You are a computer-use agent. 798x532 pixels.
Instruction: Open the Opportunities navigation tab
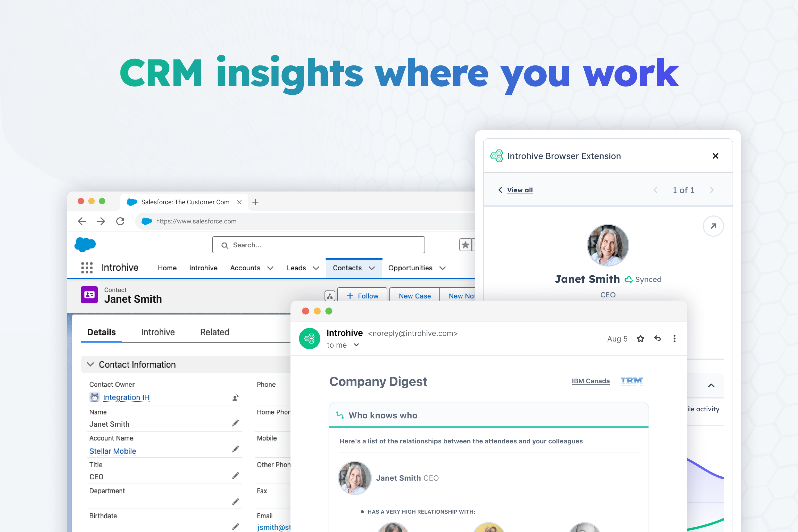410,268
